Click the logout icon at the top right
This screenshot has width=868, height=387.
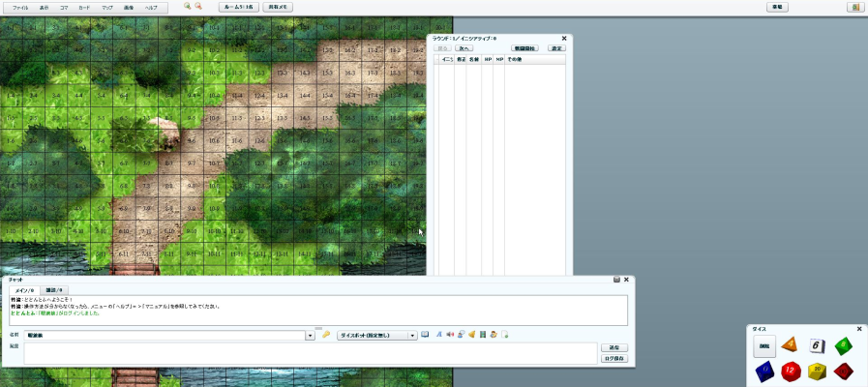coord(853,7)
